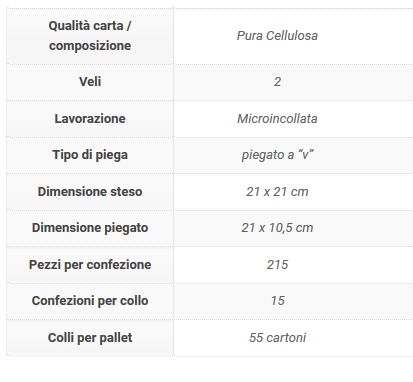Select the 'piegato a v' value
This screenshot has height=382, width=413.
tap(277, 155)
